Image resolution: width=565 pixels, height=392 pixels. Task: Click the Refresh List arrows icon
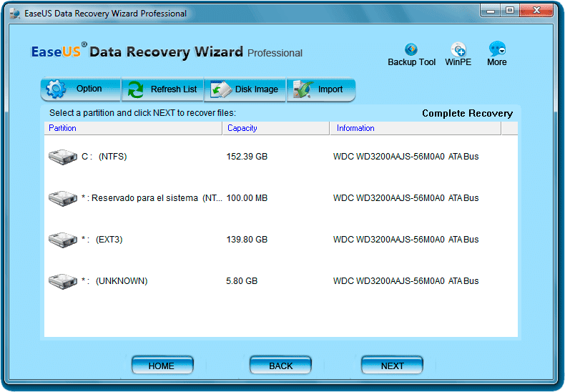tap(135, 89)
